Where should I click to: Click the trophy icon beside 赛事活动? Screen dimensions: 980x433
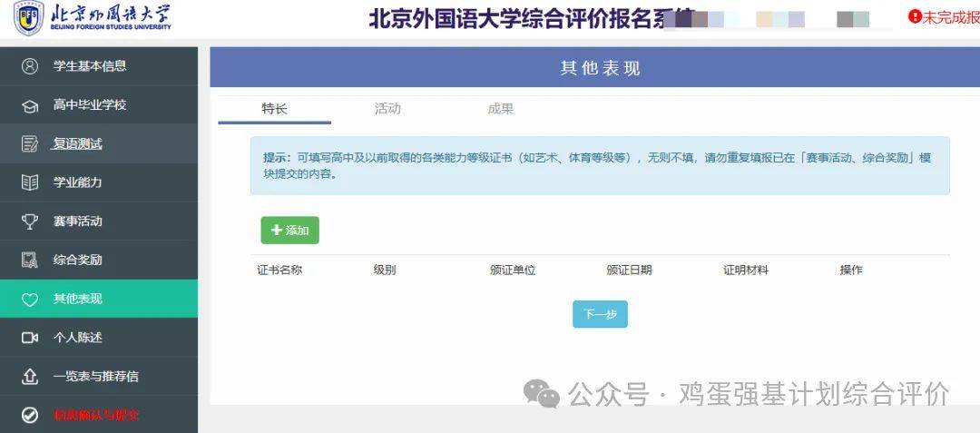tap(30, 221)
